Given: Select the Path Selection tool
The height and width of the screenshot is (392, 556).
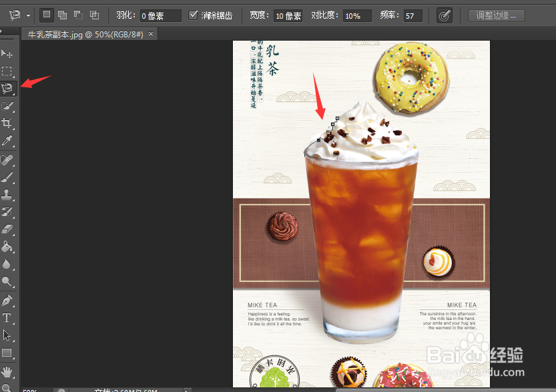Looking at the screenshot, I should tap(7, 335).
